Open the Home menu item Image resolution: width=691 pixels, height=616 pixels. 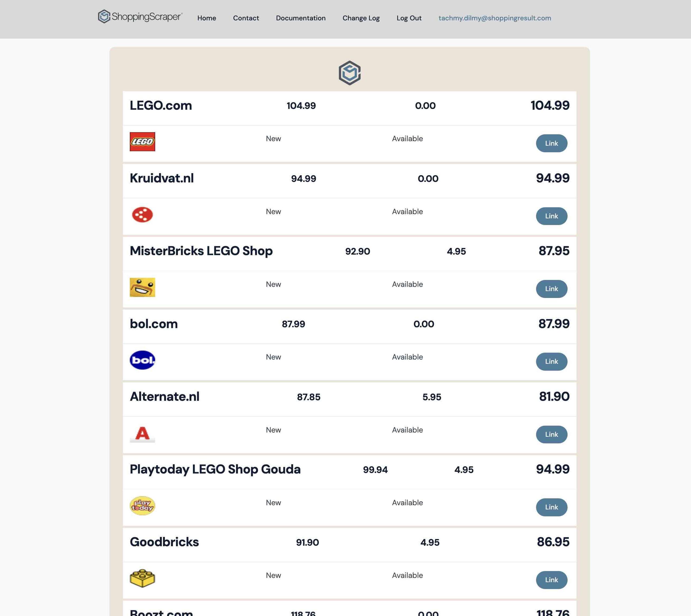pos(207,18)
